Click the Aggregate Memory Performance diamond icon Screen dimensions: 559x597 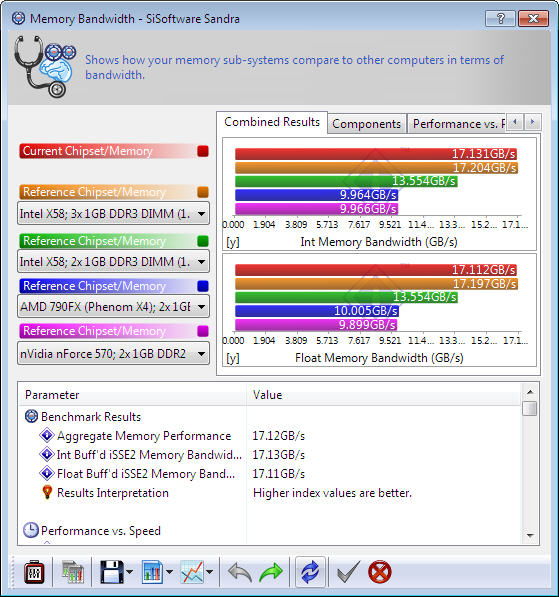[x=47, y=435]
